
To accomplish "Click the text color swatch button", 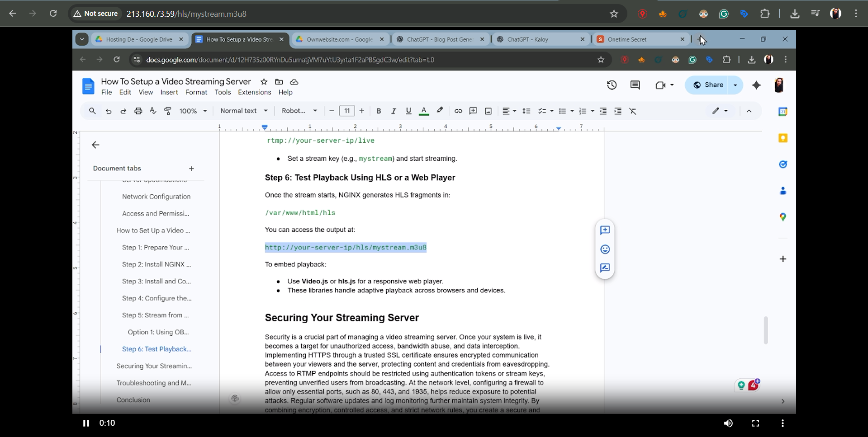I will point(424,111).
